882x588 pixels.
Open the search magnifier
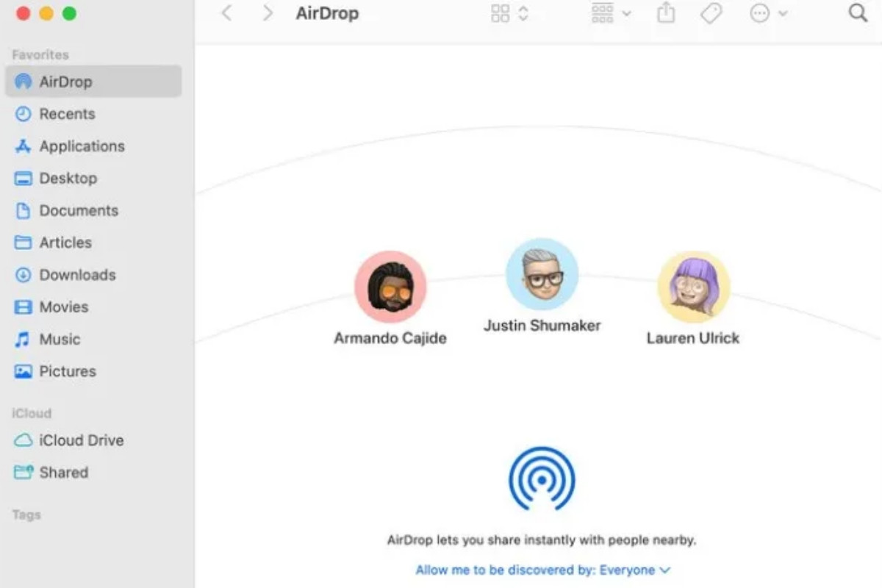tap(858, 12)
